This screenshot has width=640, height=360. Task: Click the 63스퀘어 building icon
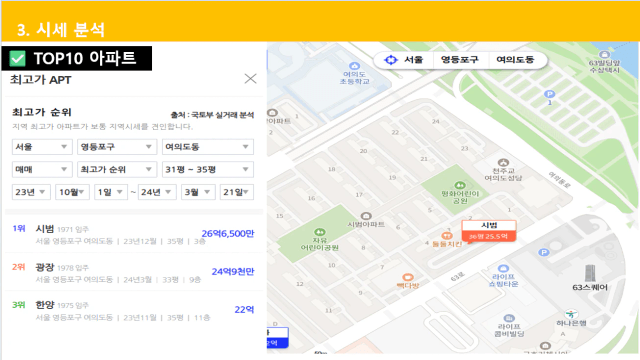[590, 273]
